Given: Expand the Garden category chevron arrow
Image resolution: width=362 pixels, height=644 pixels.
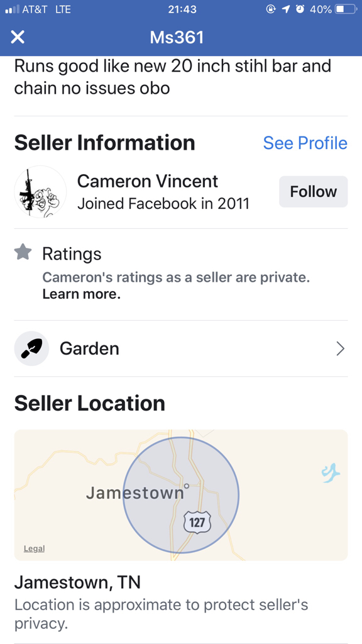Looking at the screenshot, I should coord(340,348).
